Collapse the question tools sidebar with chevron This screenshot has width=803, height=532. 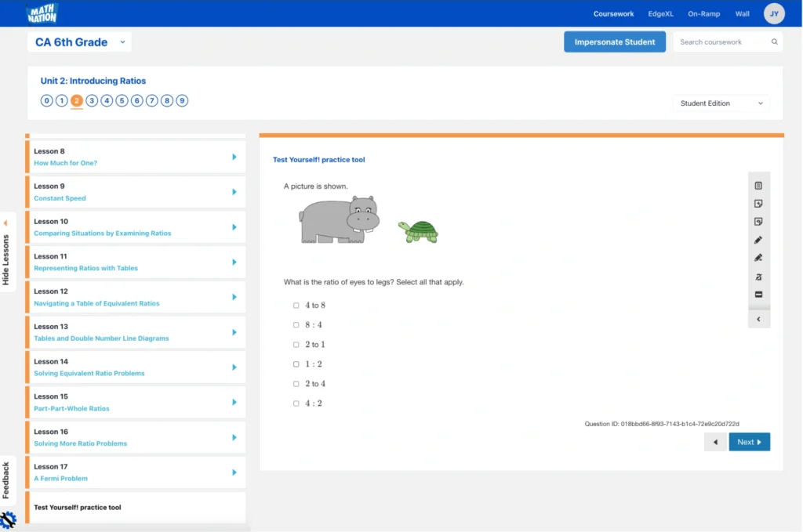[758, 319]
